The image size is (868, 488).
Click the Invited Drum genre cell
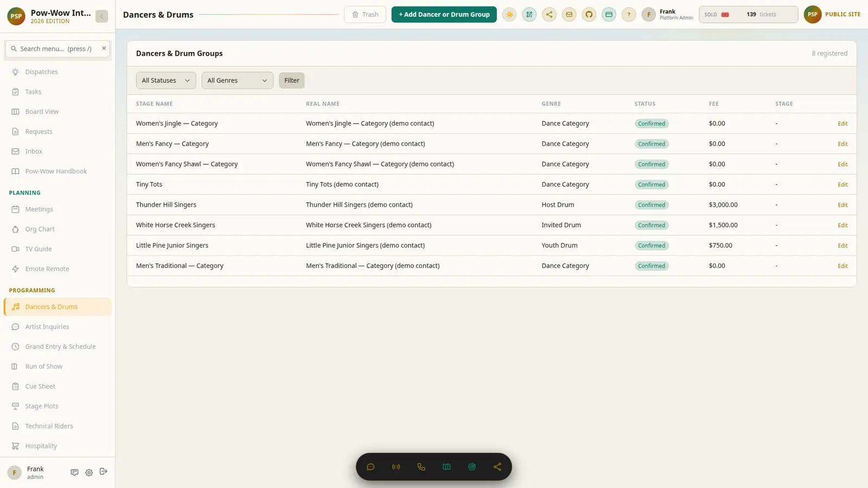pyautogui.click(x=561, y=225)
